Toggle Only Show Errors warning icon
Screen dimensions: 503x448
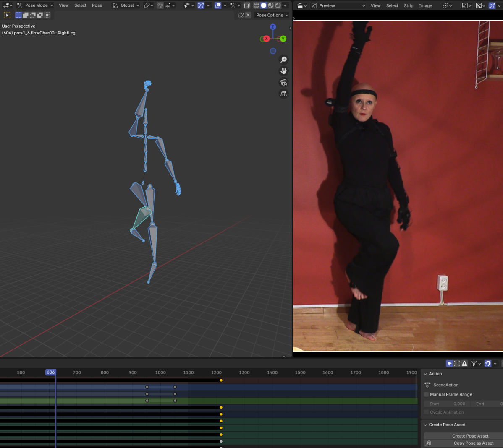464,364
